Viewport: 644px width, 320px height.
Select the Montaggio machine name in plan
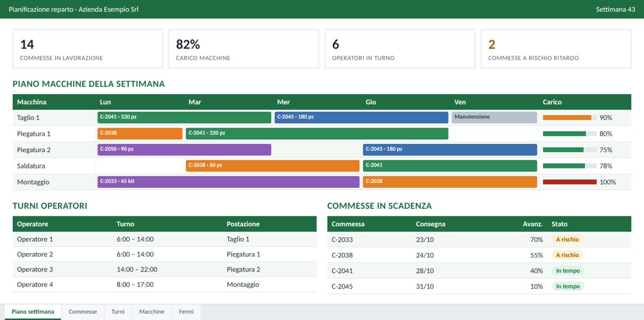(33, 182)
